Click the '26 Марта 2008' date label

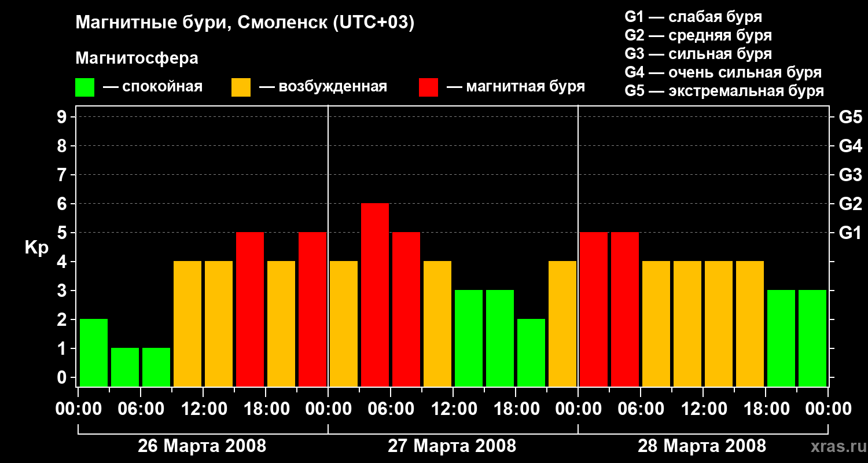coord(202,446)
